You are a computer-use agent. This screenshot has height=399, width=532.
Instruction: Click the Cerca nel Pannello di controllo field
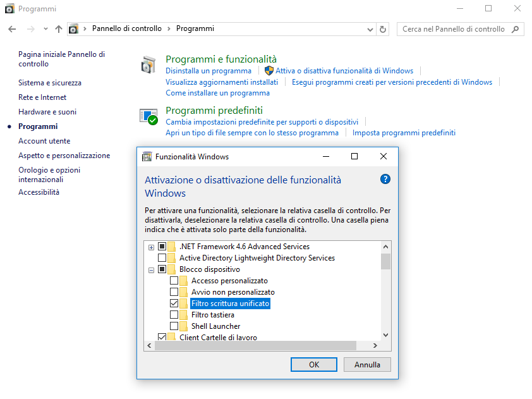point(454,29)
